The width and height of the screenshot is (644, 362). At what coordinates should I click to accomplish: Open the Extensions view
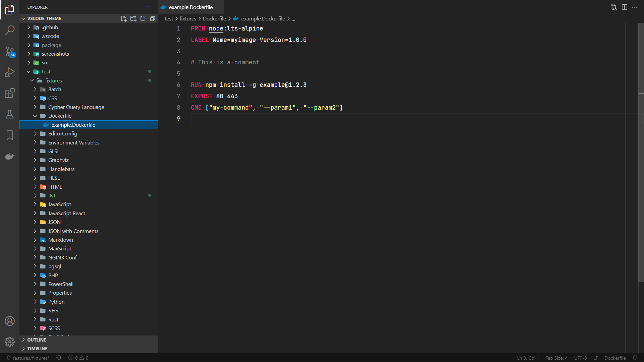pos(10,93)
